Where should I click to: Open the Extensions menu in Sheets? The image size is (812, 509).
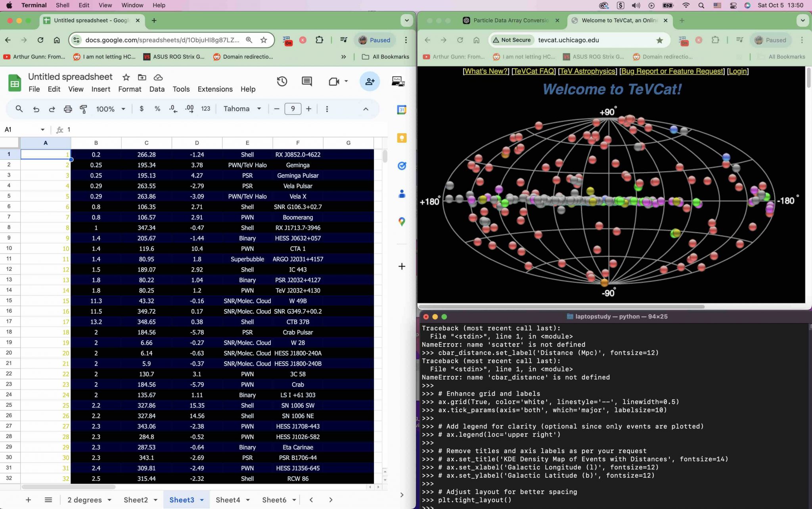[x=215, y=89]
